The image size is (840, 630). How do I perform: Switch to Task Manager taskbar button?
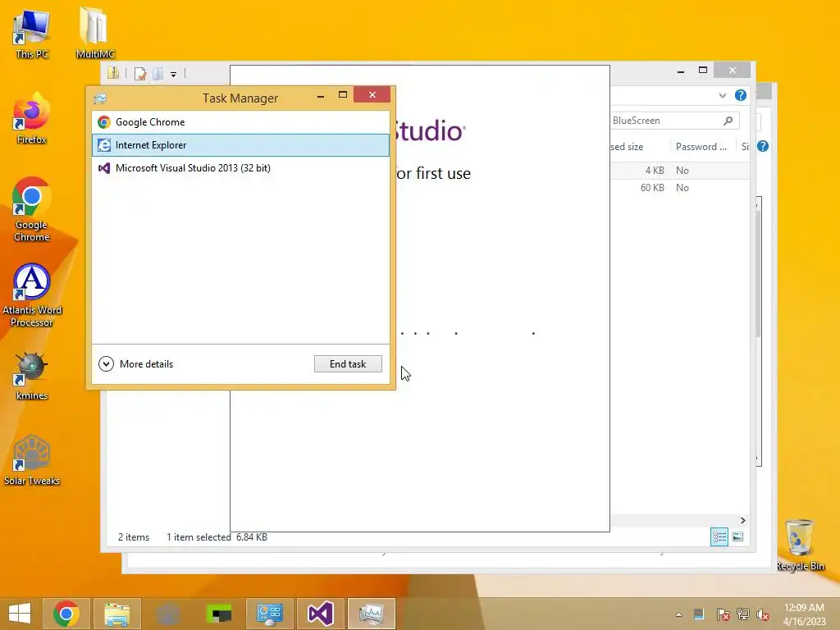pyautogui.click(x=372, y=614)
